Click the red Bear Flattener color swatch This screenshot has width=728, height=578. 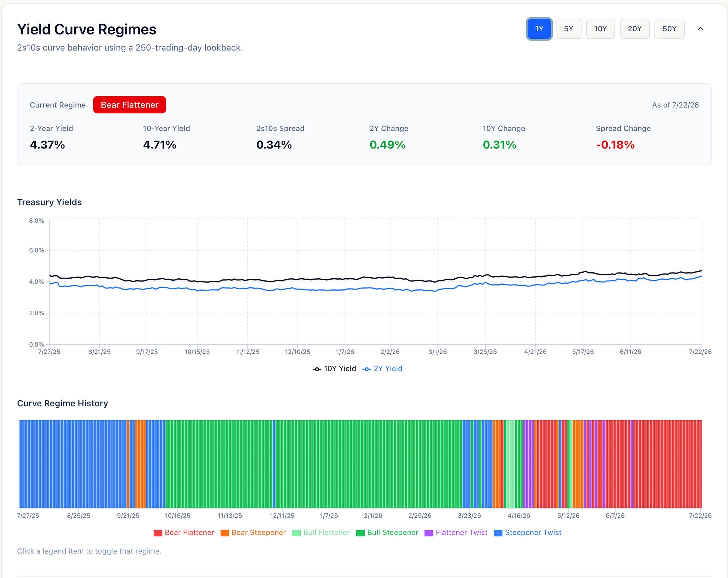pyautogui.click(x=158, y=533)
